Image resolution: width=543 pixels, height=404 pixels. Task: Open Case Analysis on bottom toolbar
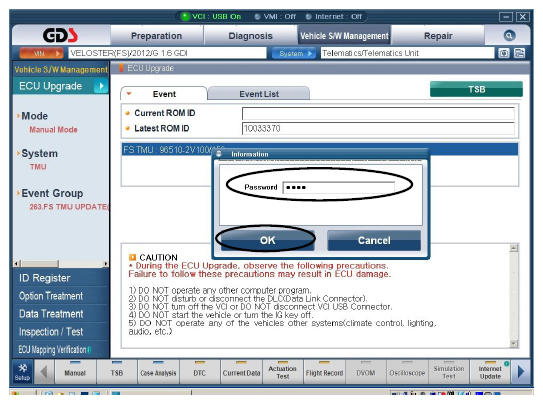[158, 372]
